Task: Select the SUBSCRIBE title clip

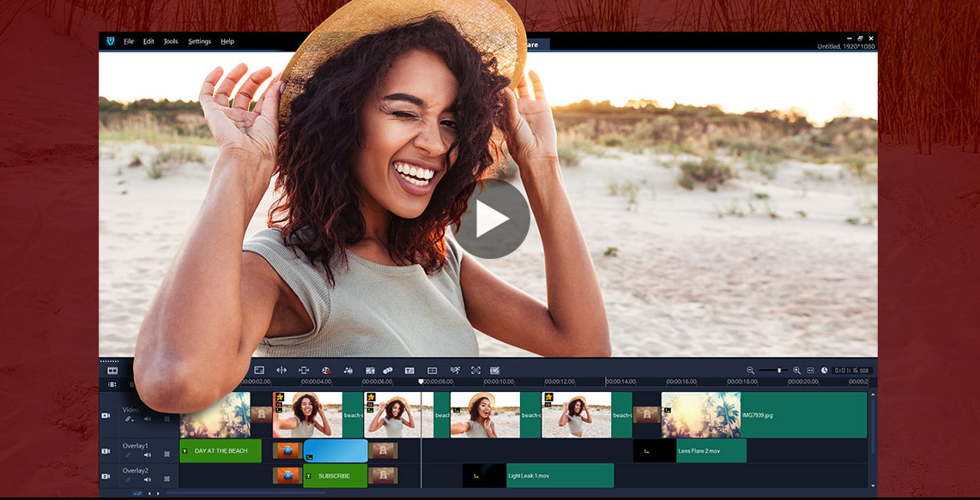Action: [x=335, y=476]
